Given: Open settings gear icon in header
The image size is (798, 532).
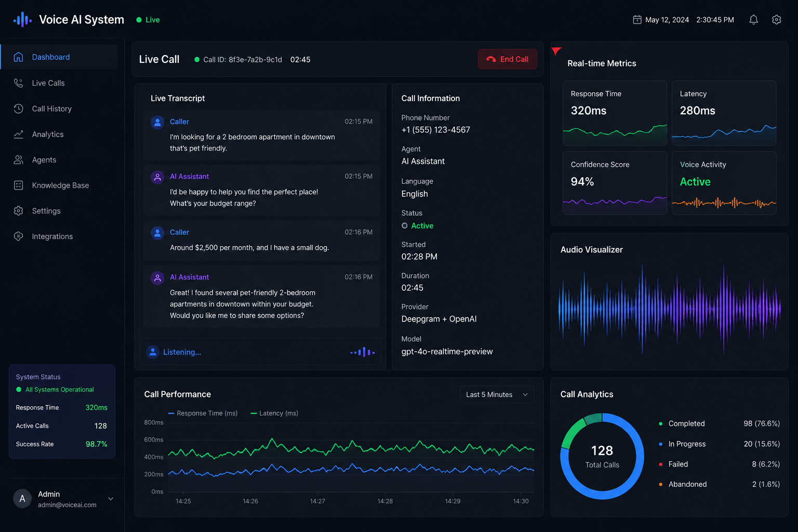Looking at the screenshot, I should (x=777, y=20).
